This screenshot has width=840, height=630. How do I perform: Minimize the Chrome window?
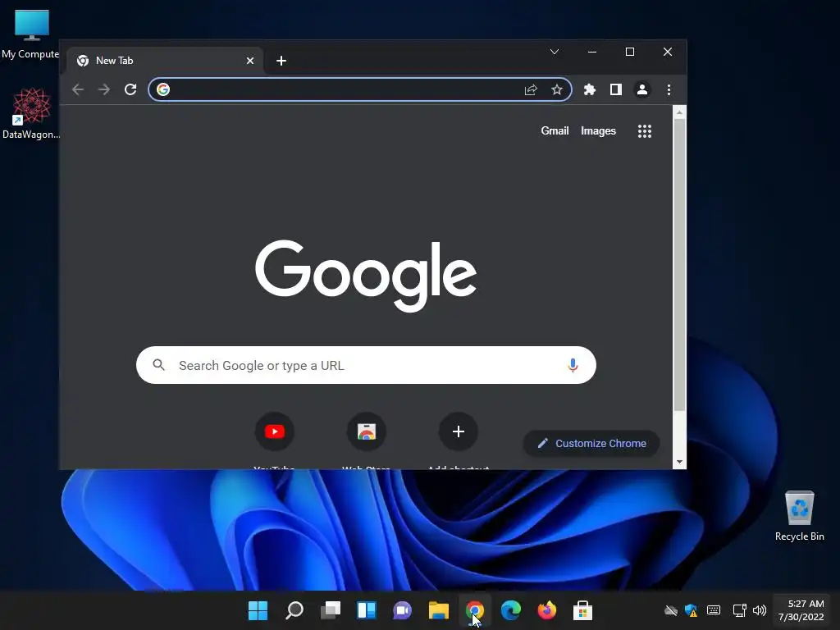(x=592, y=52)
